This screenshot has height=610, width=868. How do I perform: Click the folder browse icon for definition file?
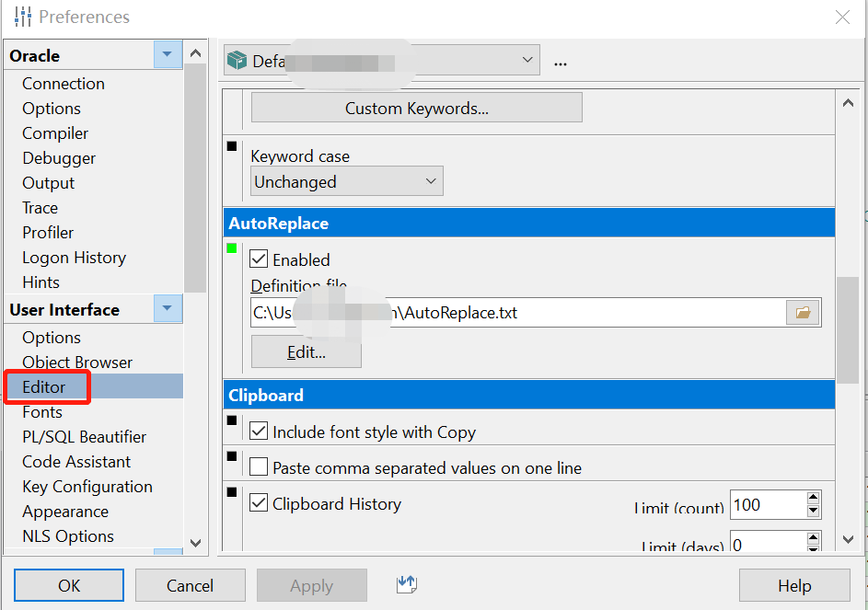click(x=803, y=313)
